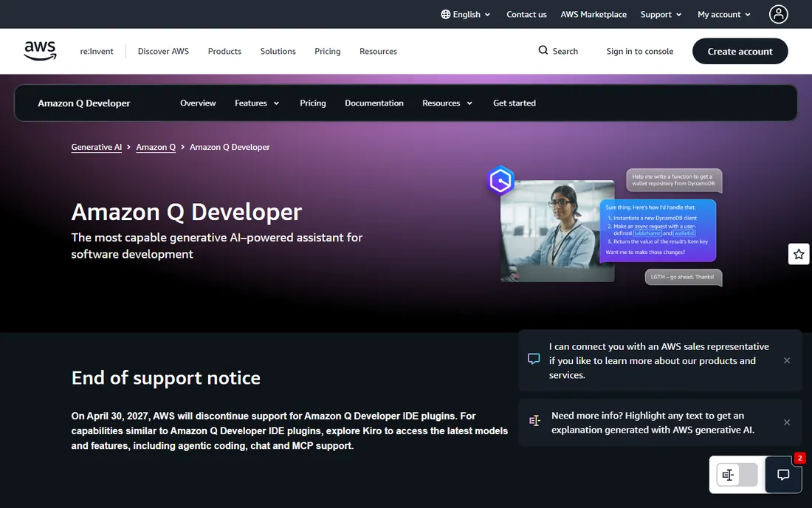Viewport: 812px width, 508px height.
Task: Open the My account dropdown
Action: 724,15
